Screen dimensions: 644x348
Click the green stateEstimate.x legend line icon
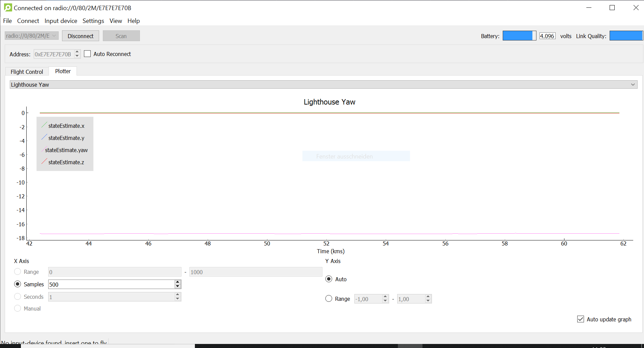point(44,125)
